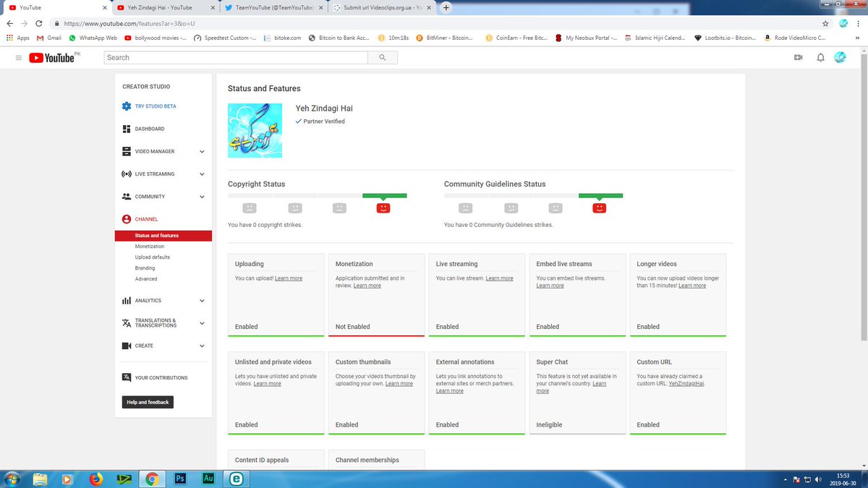Open the account avatar menu
Image resolution: width=868 pixels, height=488 pixels.
(840, 58)
